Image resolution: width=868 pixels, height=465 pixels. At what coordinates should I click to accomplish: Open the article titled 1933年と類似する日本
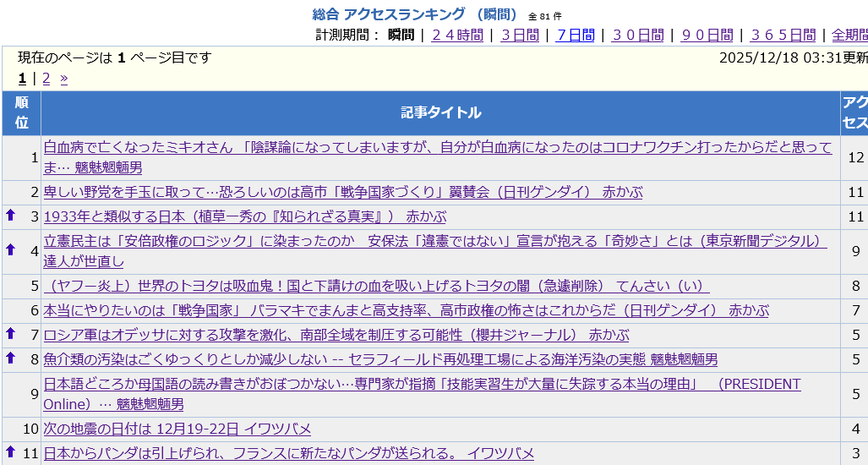[245, 216]
